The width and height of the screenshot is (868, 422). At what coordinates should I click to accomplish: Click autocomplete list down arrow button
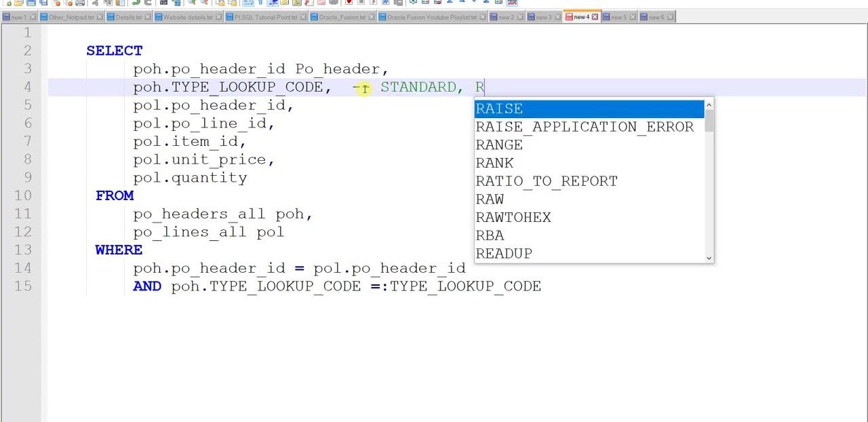[709, 258]
